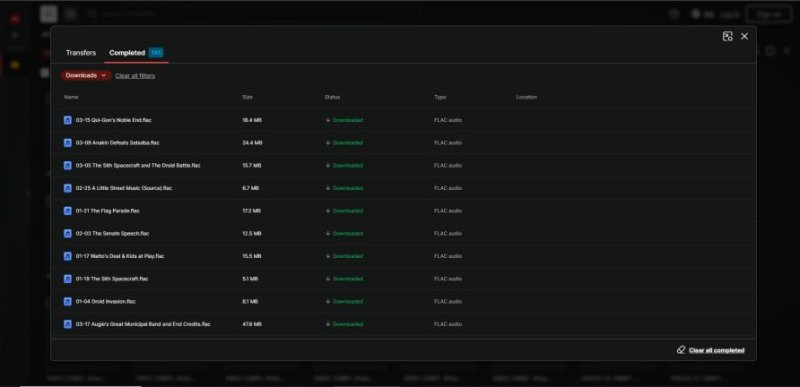Click Clear all completed button
This screenshot has width=800, height=387.
click(716, 350)
